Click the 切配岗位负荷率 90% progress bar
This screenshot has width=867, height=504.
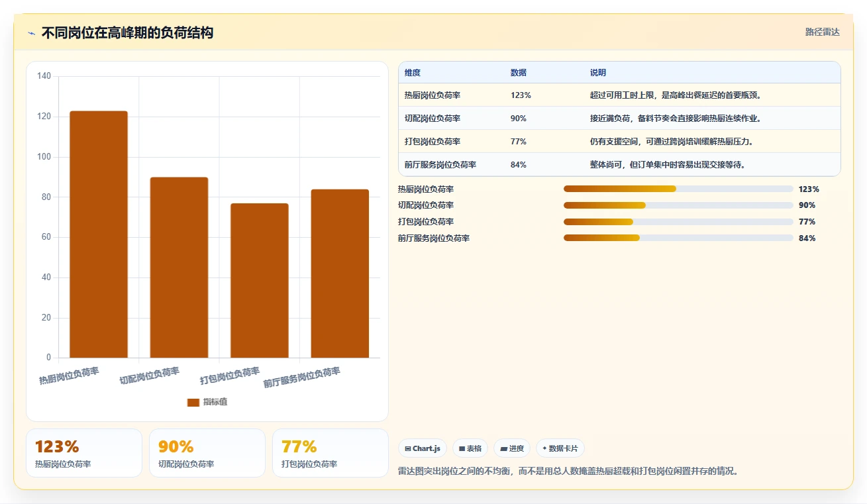(678, 205)
